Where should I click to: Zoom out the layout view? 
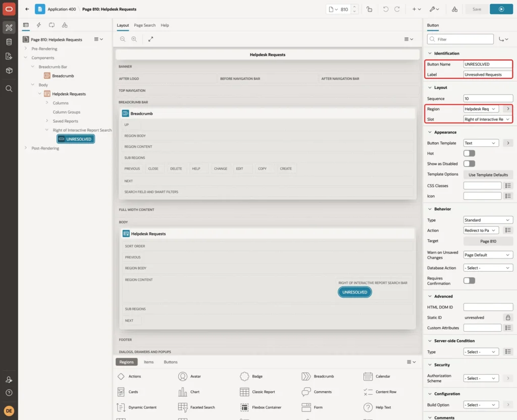click(x=123, y=39)
